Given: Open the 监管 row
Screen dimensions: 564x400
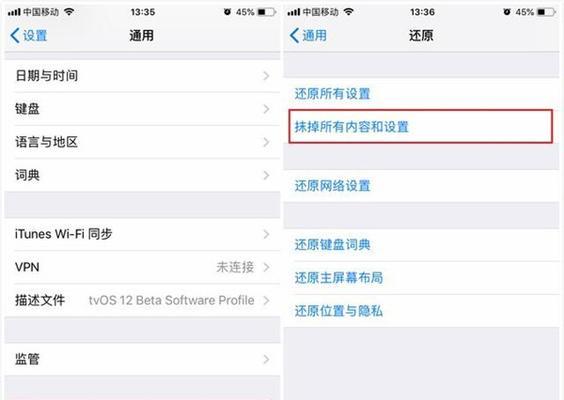Looking at the screenshot, I should click(142, 359).
